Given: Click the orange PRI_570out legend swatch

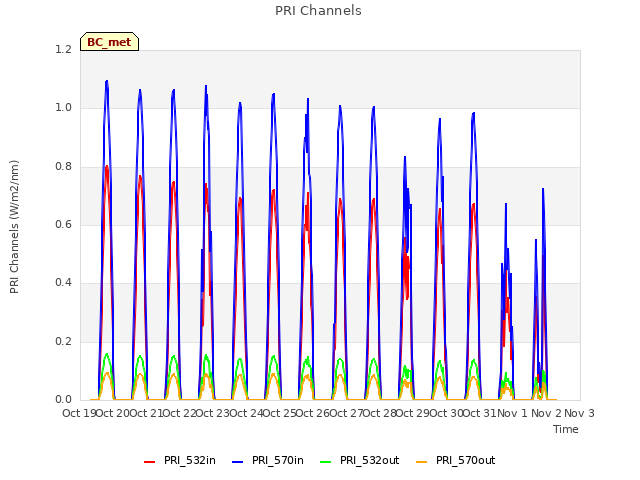Looking at the screenshot, I should pos(422,462).
